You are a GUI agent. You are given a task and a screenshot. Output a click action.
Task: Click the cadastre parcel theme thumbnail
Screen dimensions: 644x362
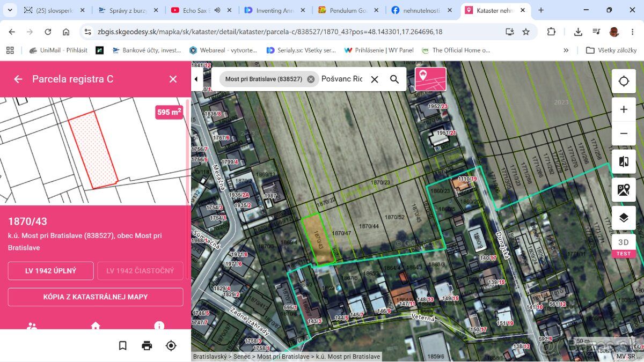click(430, 79)
